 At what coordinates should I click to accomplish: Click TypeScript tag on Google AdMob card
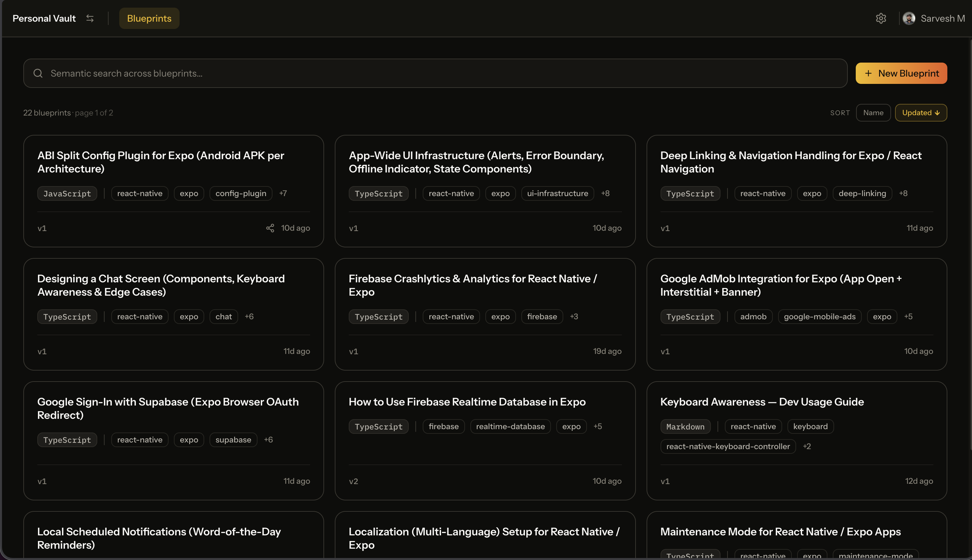coord(690,317)
